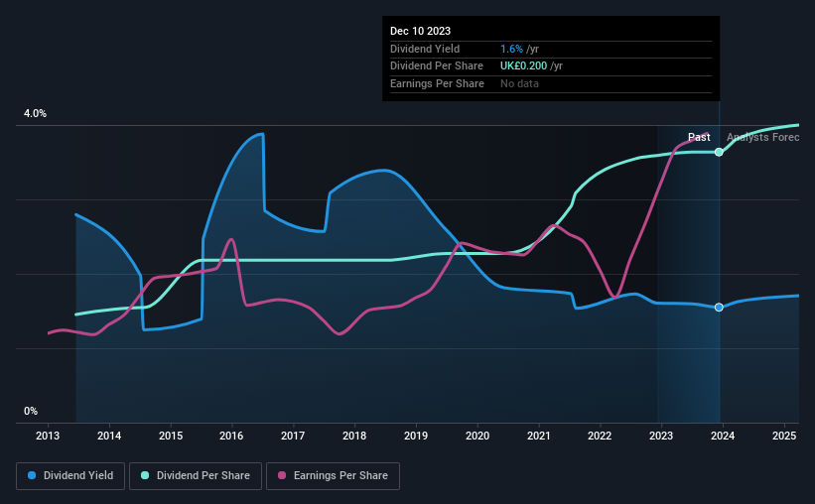815x504 pixels.
Task: Click the Past label on chart
Action: (699, 137)
